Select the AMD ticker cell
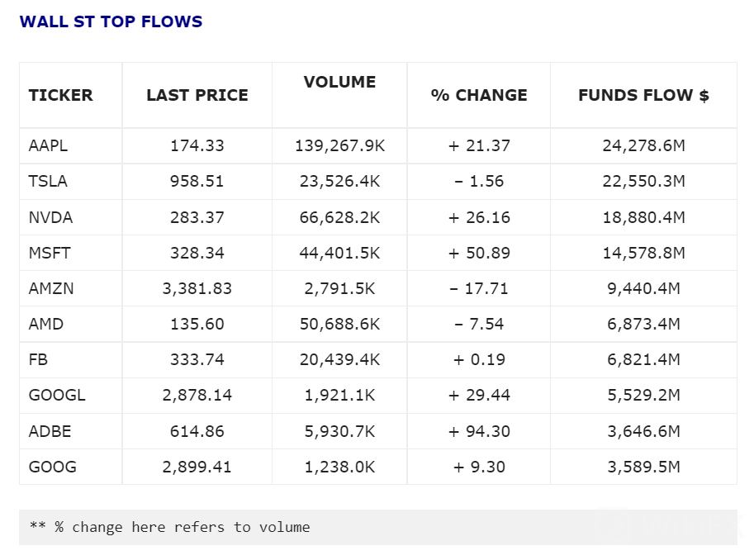Screen dimensions: 754x560 pos(45,324)
